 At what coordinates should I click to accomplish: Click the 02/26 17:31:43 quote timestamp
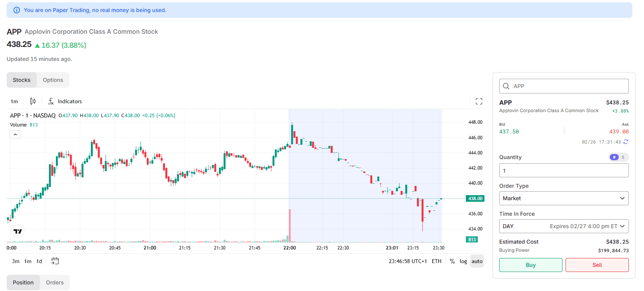(x=601, y=142)
